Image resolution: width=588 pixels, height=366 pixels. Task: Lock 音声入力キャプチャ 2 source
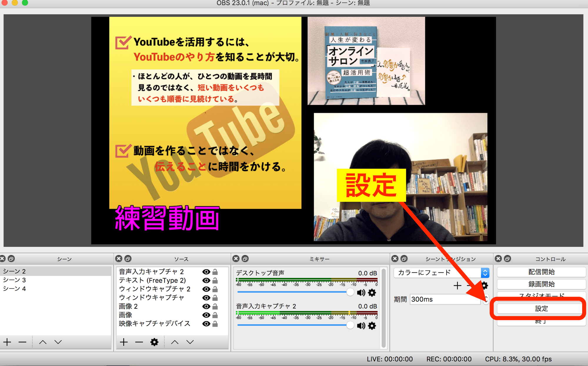point(215,272)
